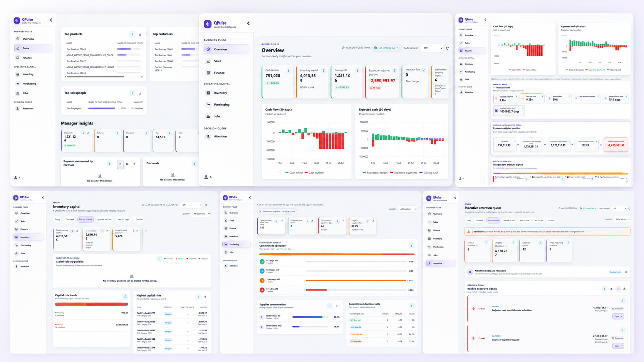Download the Highest capital risks table

[x=205, y=297]
